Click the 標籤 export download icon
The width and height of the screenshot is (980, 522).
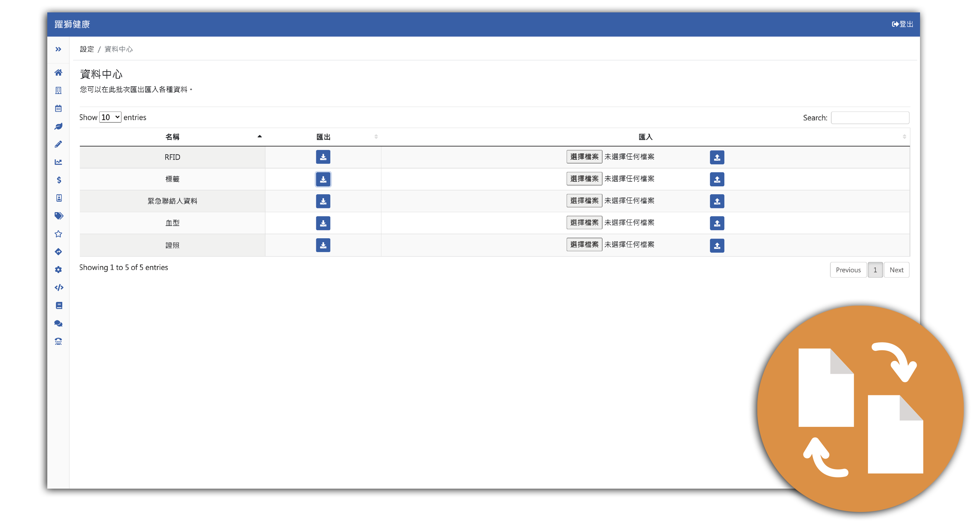(x=323, y=178)
